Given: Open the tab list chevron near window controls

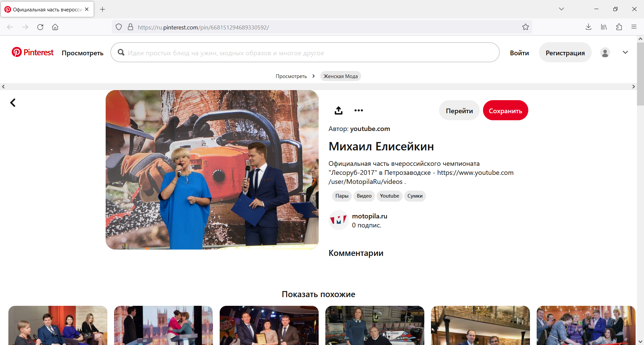Looking at the screenshot, I should tap(562, 9).
